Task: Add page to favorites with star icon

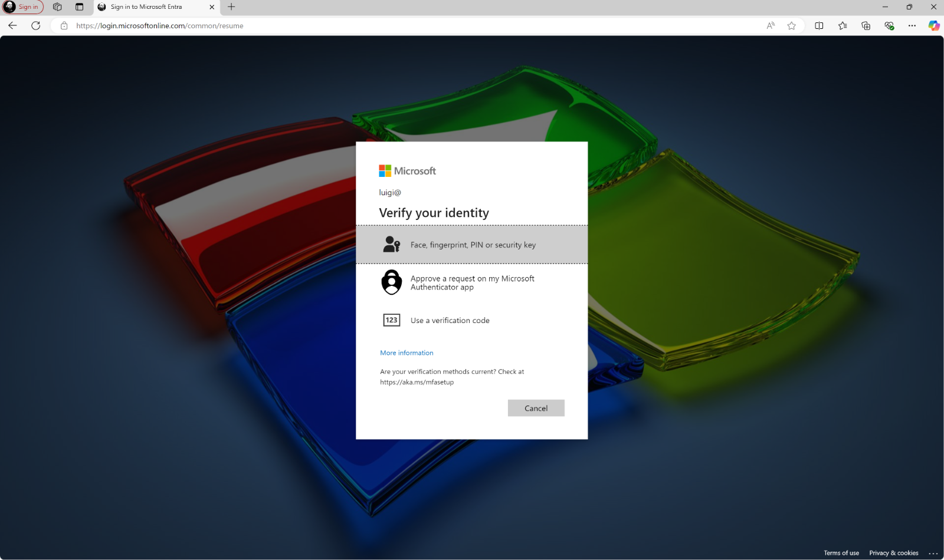Action: (792, 25)
